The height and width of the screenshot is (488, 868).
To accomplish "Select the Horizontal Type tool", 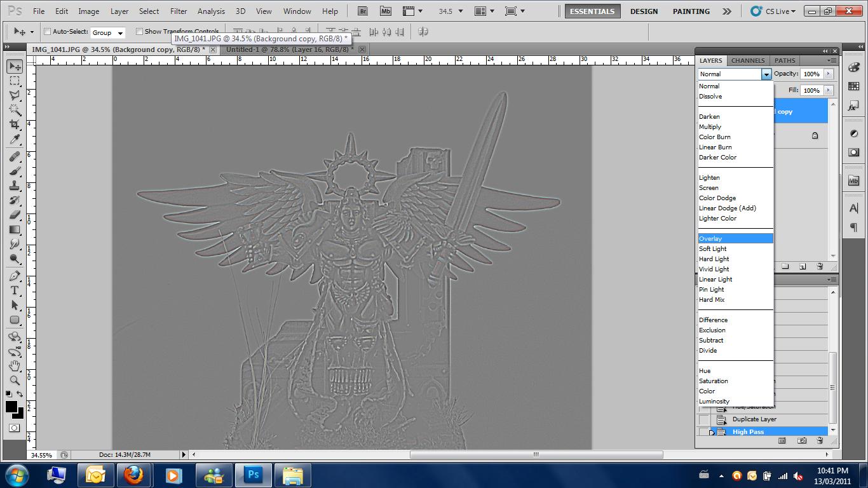I will (x=15, y=290).
